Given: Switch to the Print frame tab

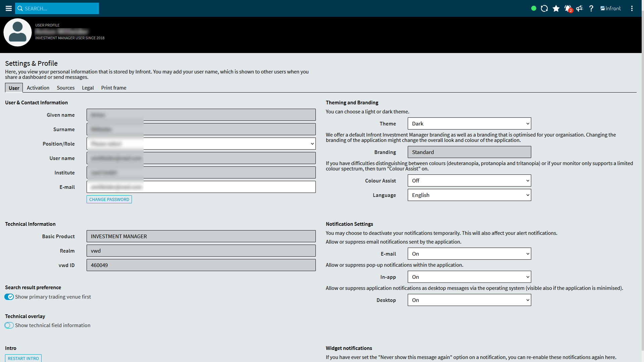Looking at the screenshot, I should 114,88.
